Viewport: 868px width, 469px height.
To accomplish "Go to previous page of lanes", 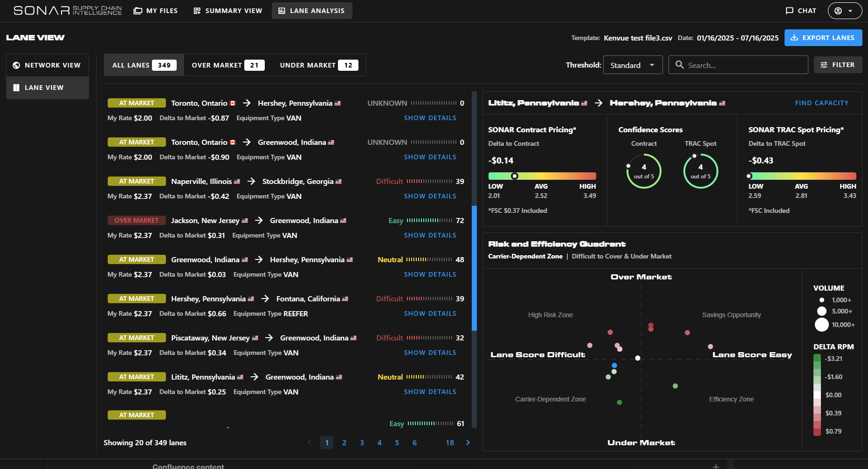I will (x=310, y=442).
